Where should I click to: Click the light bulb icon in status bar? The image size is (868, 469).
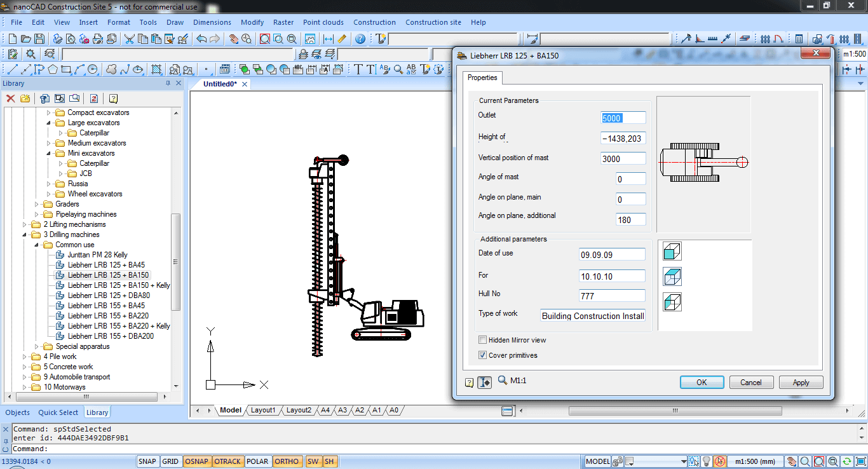(x=706, y=461)
